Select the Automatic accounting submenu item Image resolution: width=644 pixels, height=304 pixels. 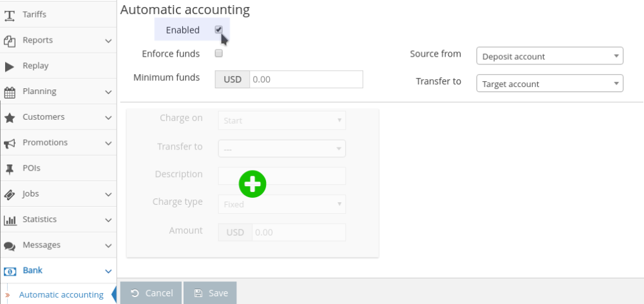coord(61,294)
